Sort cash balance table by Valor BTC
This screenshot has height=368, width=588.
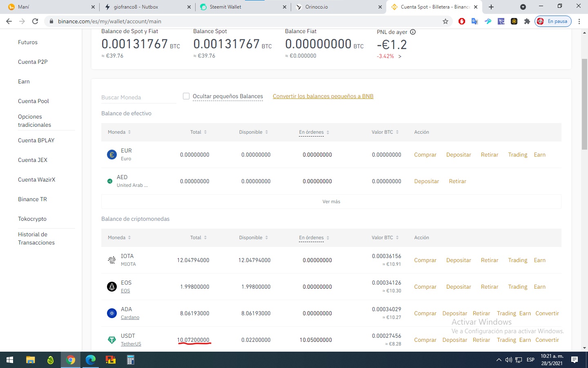point(385,132)
